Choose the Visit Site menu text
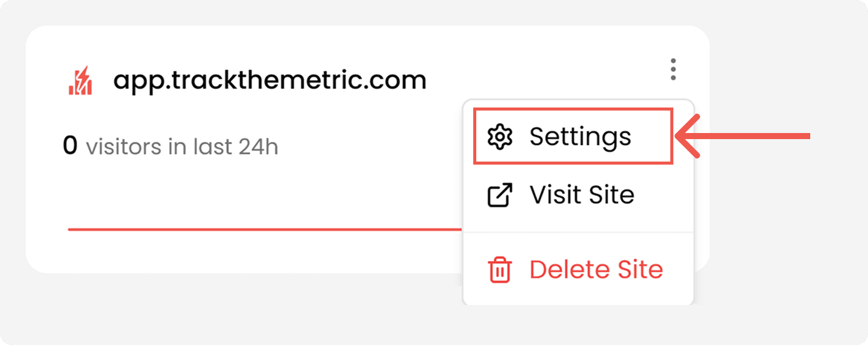The image size is (868, 345). coord(582,195)
